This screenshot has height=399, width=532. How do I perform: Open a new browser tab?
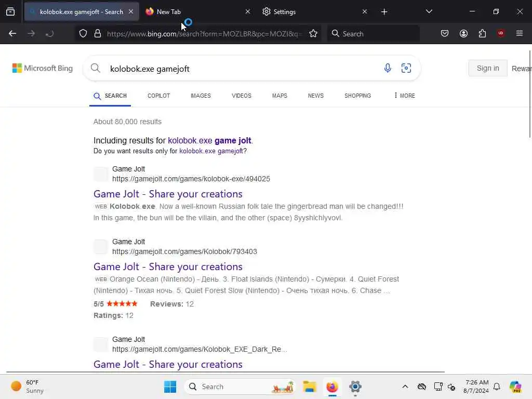point(384,12)
